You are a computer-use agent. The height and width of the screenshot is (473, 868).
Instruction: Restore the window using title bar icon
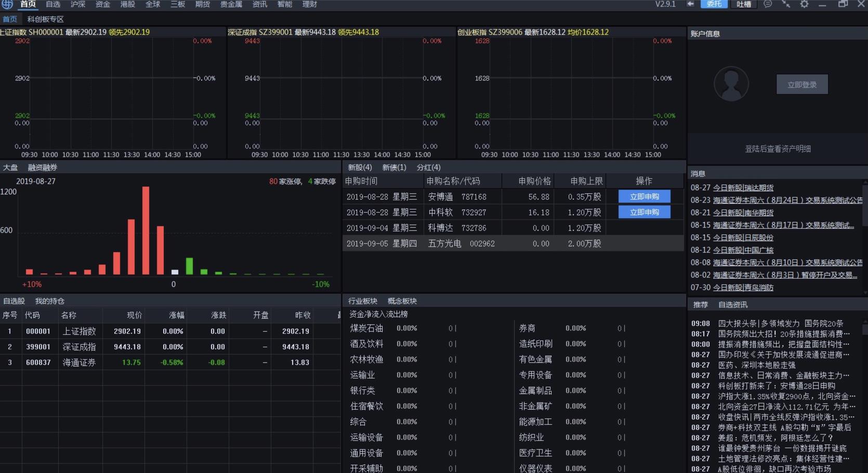coord(843,4)
